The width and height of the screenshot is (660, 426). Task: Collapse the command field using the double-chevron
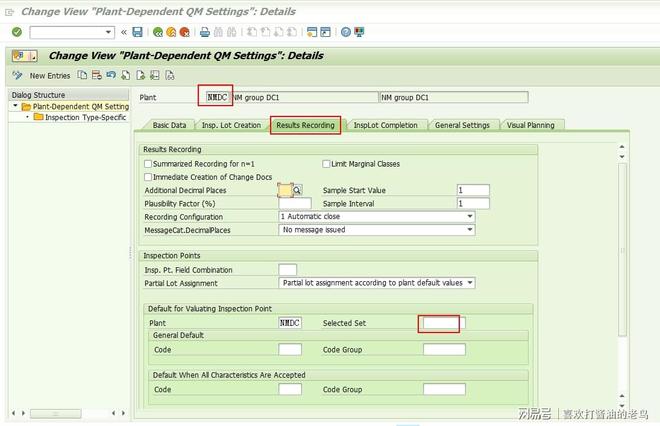point(124,32)
